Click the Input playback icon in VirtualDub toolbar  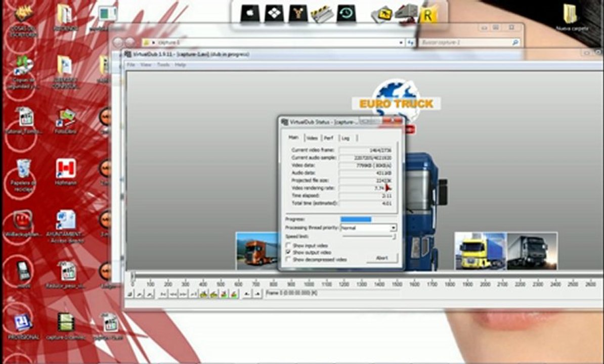tap(140, 294)
